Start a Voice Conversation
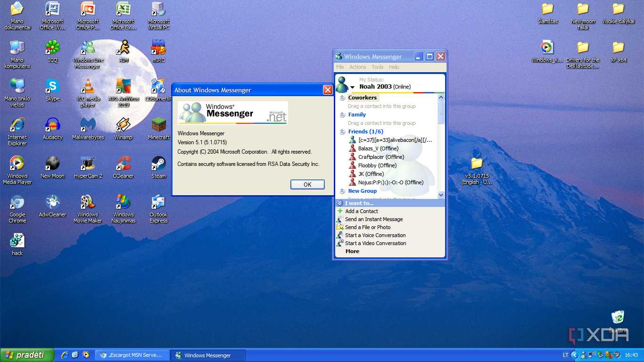This screenshot has width=644, height=362. coord(375,235)
